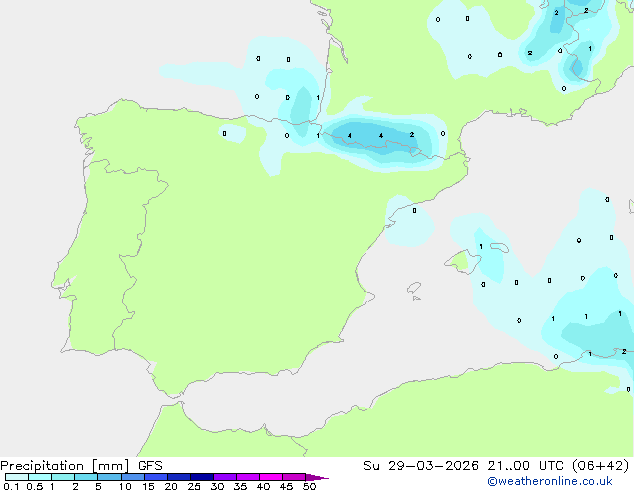This screenshot has width=634, height=490.
Task: Click the above-50 mm arrow tip of legend
Action: [317, 477]
